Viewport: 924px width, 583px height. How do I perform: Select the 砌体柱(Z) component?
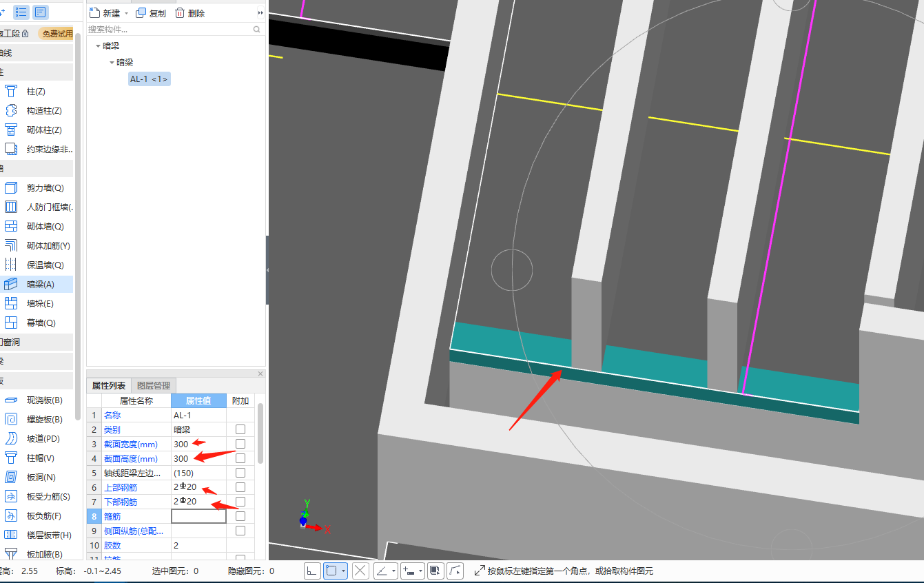(x=36, y=130)
